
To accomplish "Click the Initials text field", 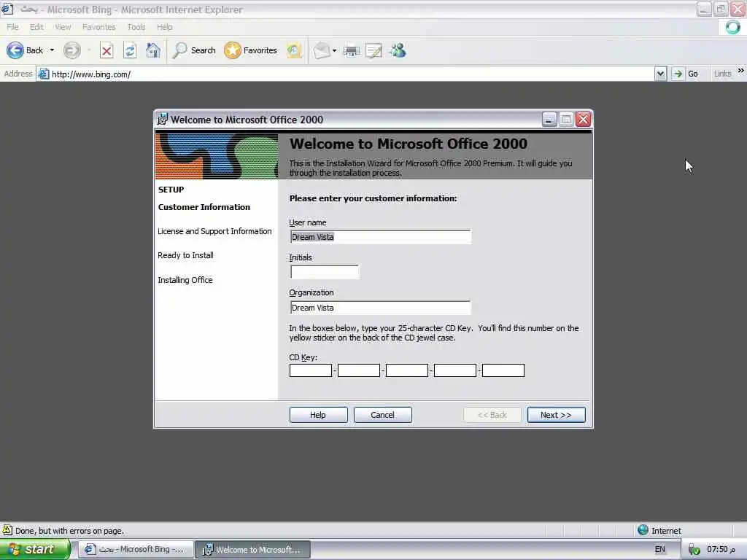I will tap(325, 272).
